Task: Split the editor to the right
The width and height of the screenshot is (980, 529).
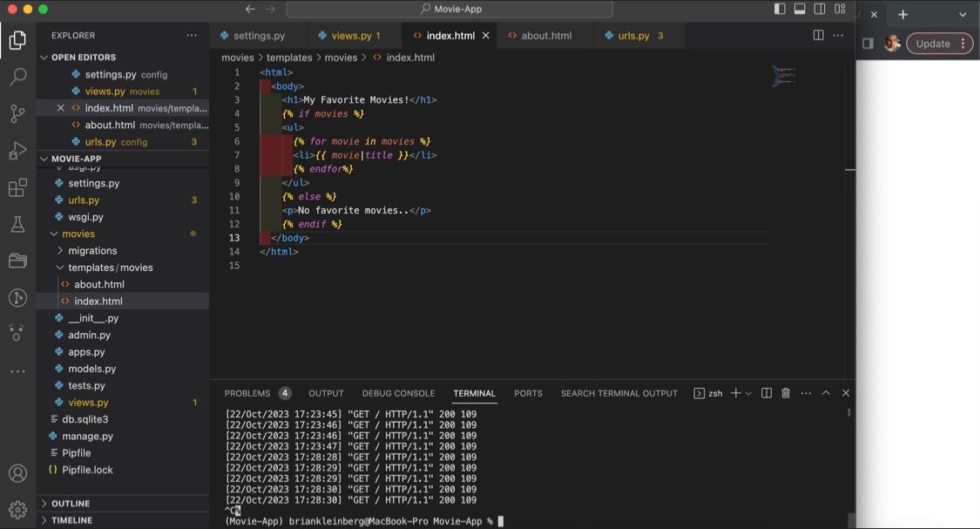Action: (818, 35)
